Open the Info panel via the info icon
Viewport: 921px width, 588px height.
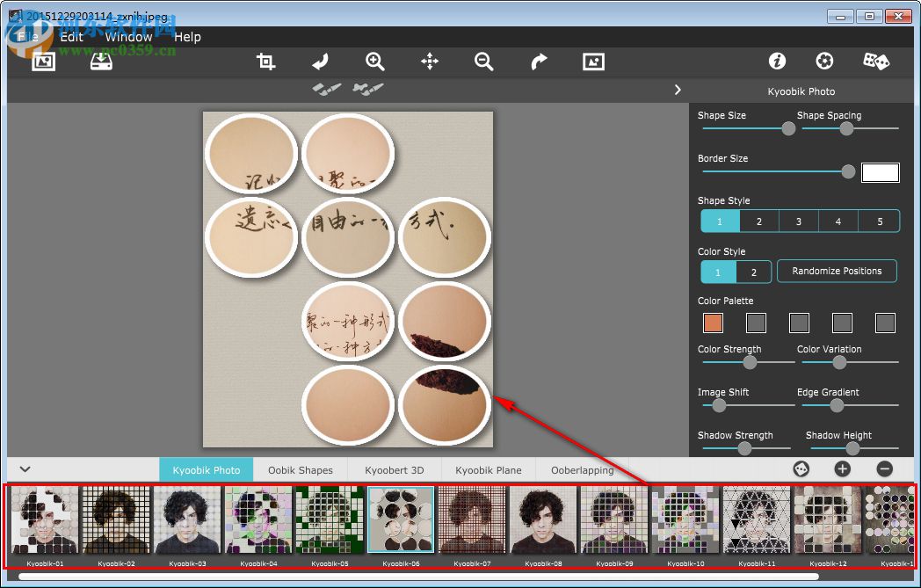tap(777, 61)
